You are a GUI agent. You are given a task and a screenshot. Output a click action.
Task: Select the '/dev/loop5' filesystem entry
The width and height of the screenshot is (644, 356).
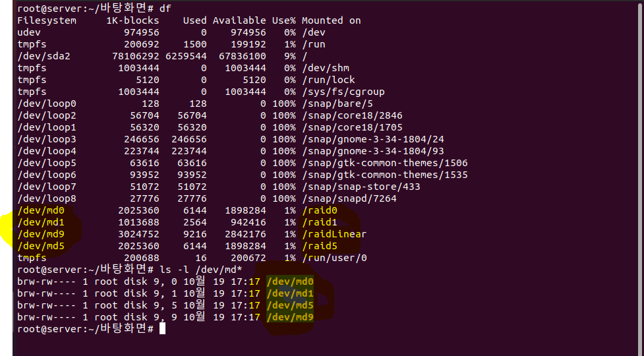pos(47,163)
